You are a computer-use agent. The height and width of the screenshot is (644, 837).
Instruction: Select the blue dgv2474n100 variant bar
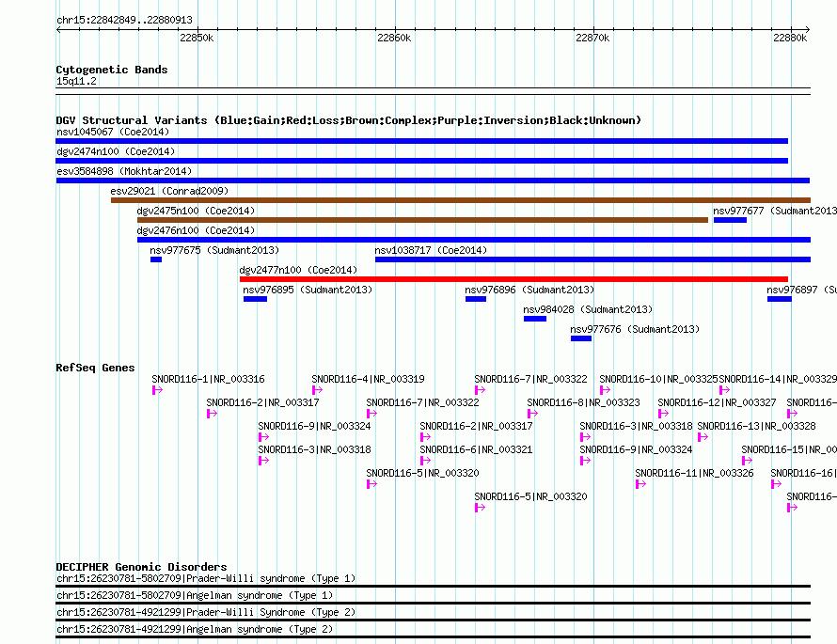pyautogui.click(x=421, y=161)
